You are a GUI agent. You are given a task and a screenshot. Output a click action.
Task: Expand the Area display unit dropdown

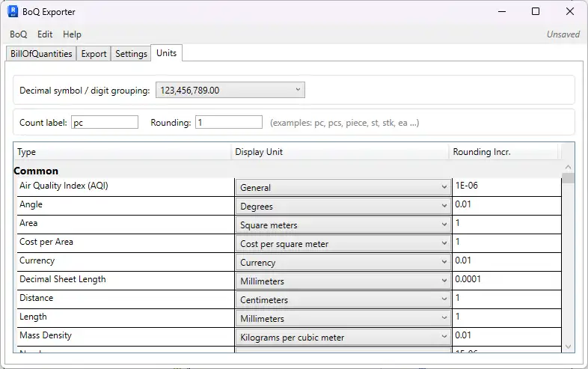342,225
